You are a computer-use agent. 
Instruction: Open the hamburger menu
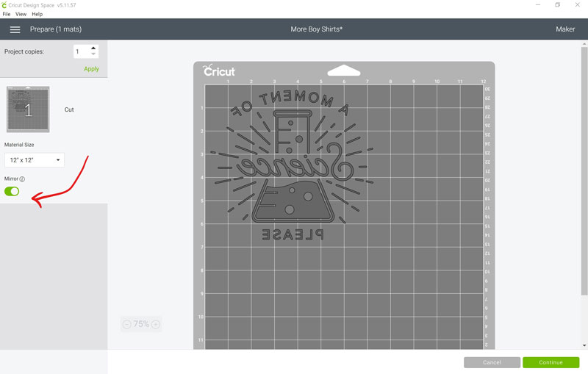pyautogui.click(x=15, y=29)
